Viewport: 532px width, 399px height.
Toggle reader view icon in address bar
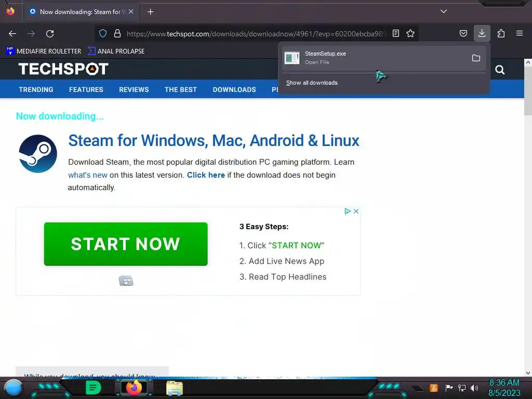click(395, 34)
